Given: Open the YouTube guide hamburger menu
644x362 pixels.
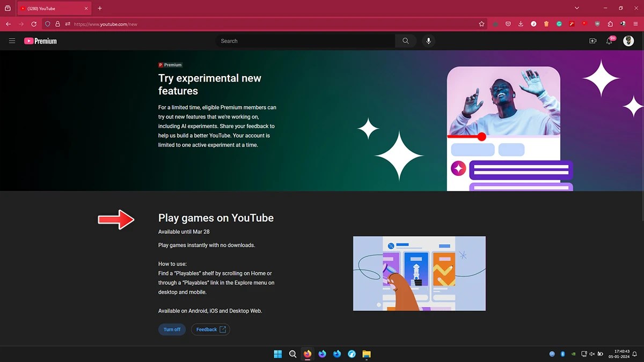Looking at the screenshot, I should (x=12, y=41).
